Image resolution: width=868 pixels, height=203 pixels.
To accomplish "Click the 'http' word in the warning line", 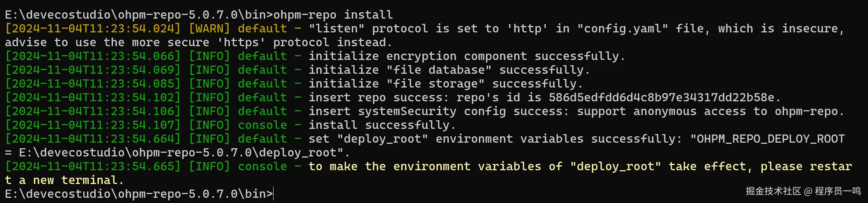I will pos(527,29).
